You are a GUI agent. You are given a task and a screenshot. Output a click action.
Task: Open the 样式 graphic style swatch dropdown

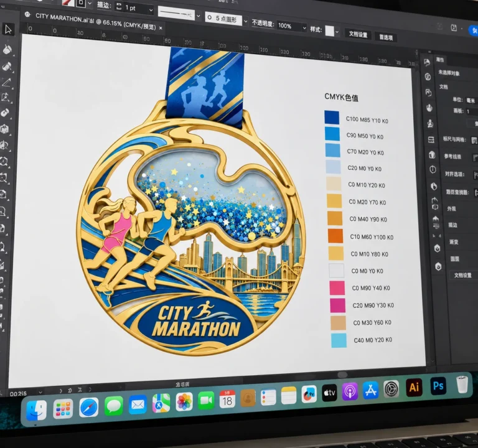pyautogui.click(x=337, y=31)
